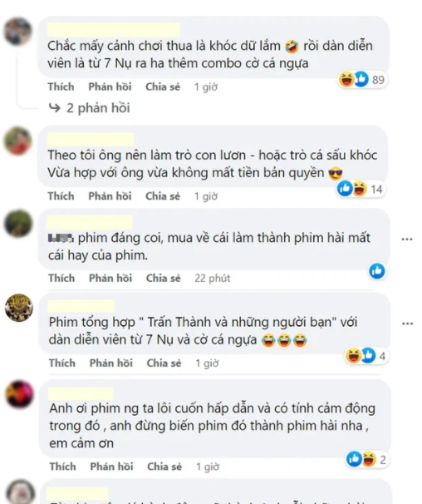Click '1 giờ' timestamp under 'Theo tôi' comment

tap(205, 196)
